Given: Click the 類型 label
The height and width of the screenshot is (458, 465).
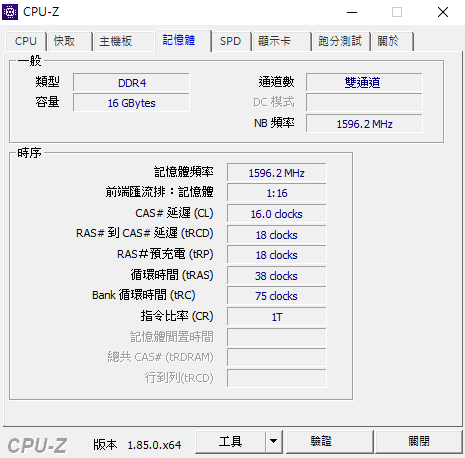Looking at the screenshot, I should click(47, 81).
